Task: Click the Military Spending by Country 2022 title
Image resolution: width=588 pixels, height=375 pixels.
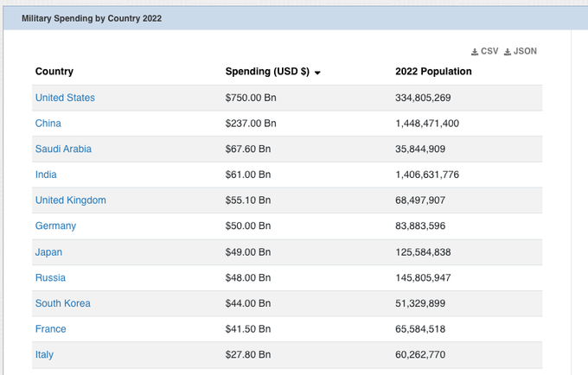Action: [x=92, y=18]
